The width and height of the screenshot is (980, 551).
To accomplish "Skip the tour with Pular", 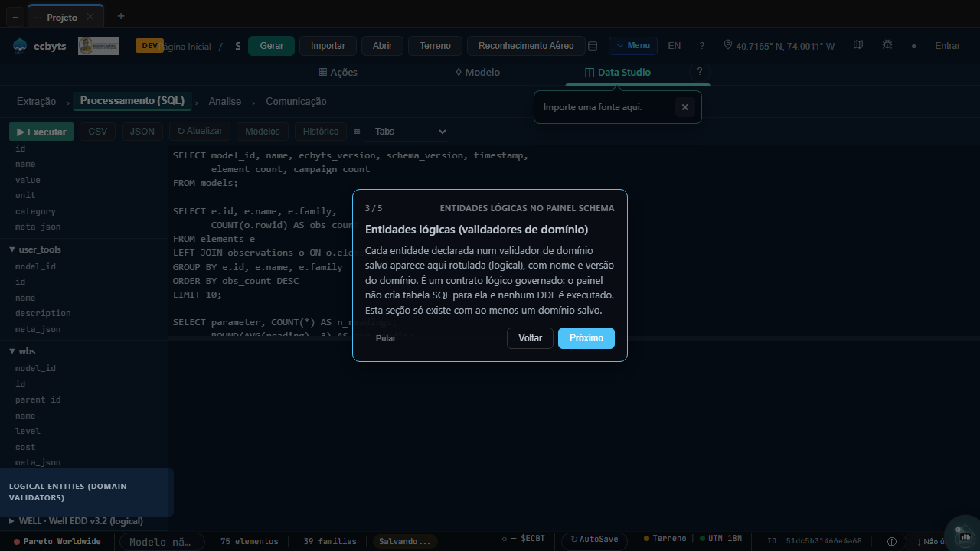I will [386, 338].
